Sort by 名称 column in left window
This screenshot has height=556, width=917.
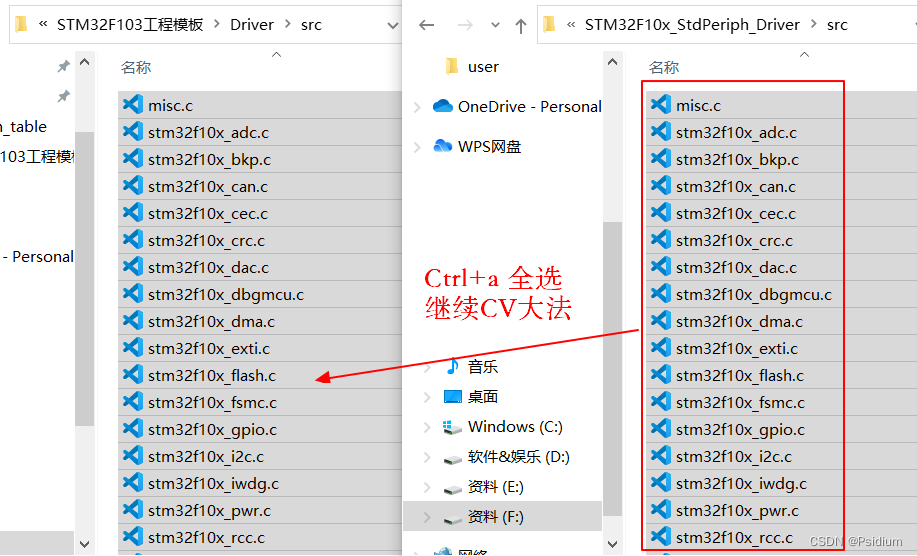click(x=136, y=67)
